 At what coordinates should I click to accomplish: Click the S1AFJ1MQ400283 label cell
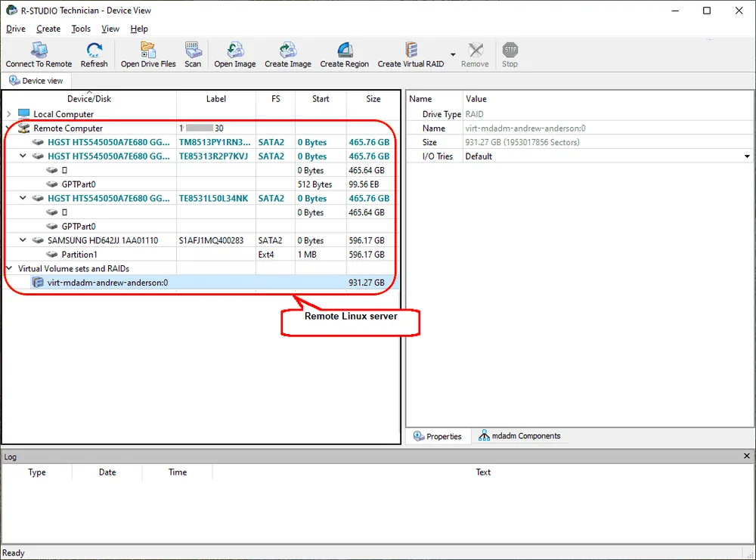216,240
